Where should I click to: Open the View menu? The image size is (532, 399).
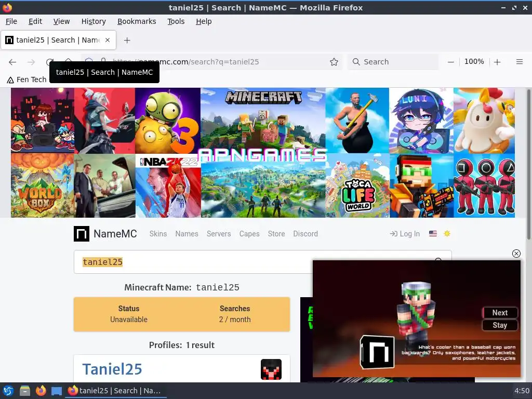click(x=61, y=21)
